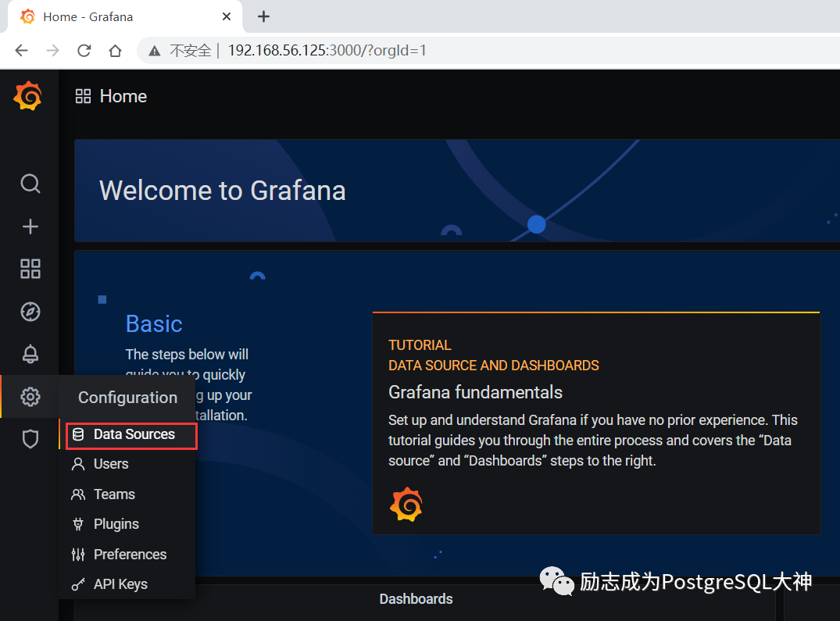The width and height of the screenshot is (840, 621).
Task: Click the Grafana logo in sidebar
Action: pyautogui.click(x=28, y=96)
